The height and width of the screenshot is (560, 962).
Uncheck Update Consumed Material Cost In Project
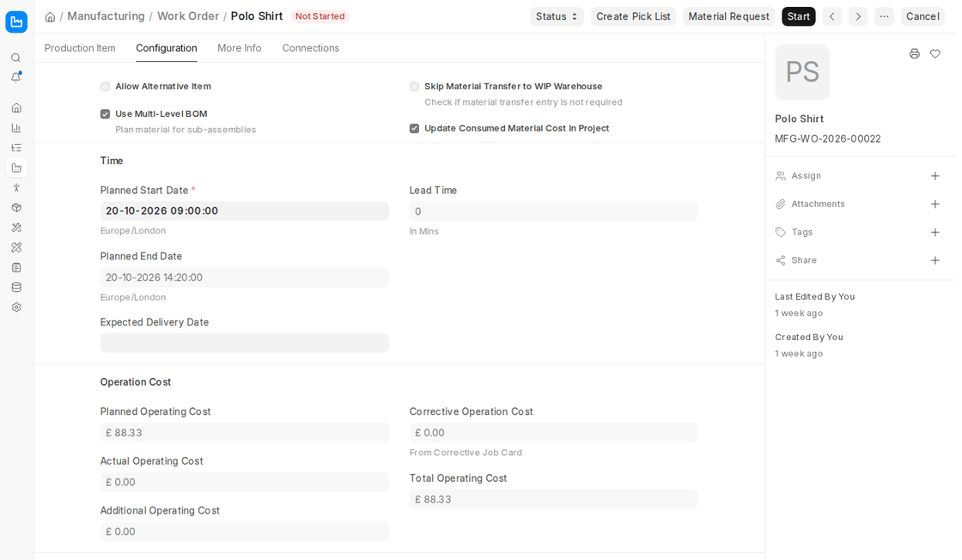pyautogui.click(x=414, y=128)
